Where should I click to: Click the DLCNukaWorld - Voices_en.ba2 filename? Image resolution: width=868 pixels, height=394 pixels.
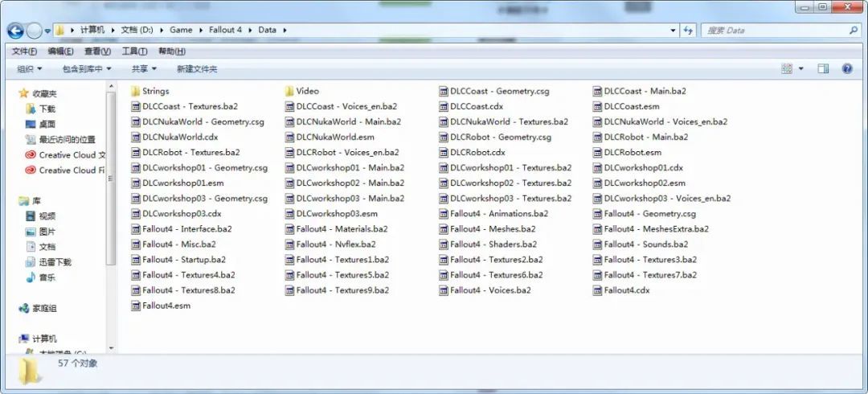(666, 121)
